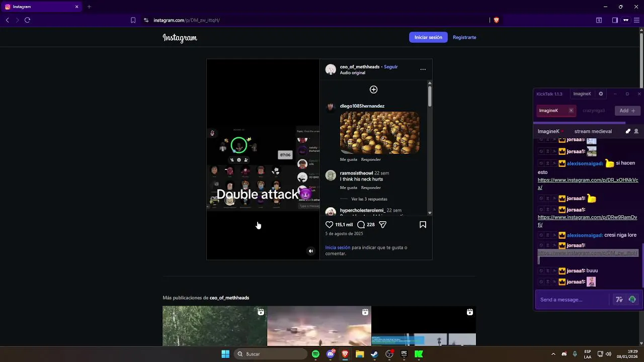
Task: Open the DRw9RamDvfj Instagram link in chat
Action: tap(587, 221)
